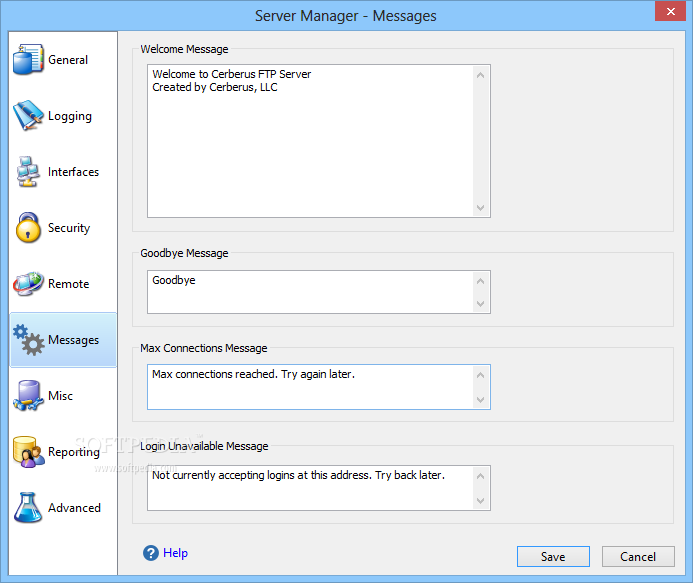Click text 'Welcome to Cerberus FTP Server'

tap(232, 74)
